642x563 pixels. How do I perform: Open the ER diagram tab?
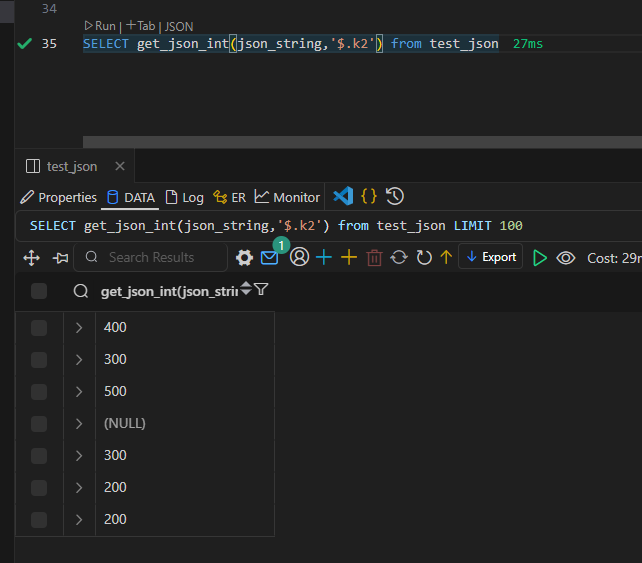[229, 197]
